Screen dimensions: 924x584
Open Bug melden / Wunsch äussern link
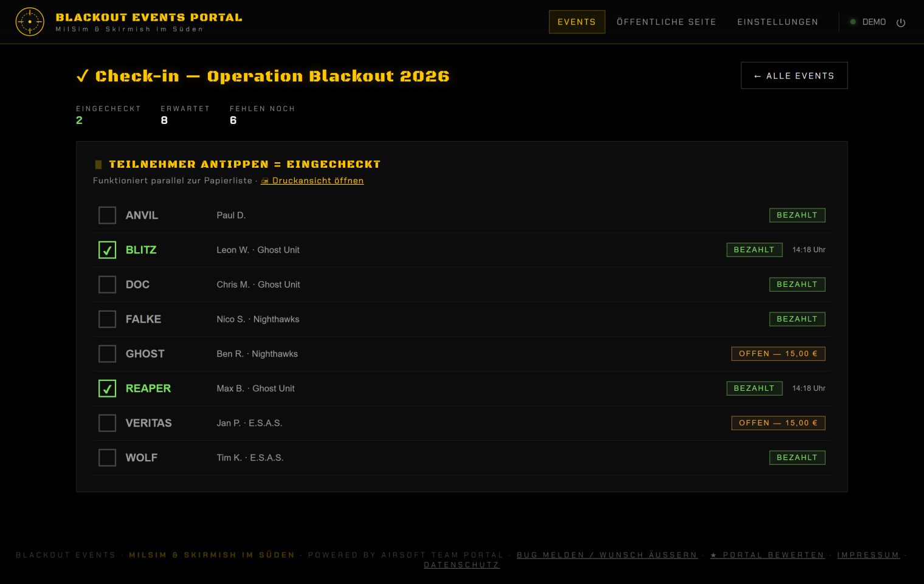click(607, 555)
